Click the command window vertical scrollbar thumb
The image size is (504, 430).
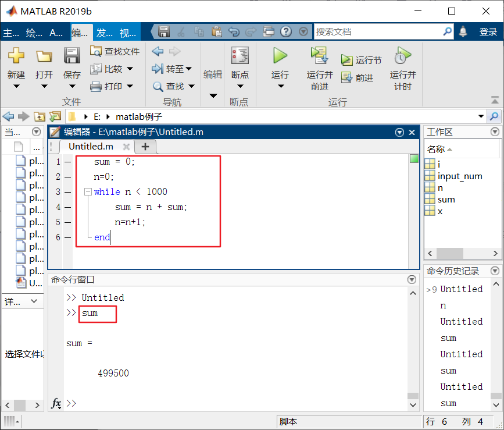point(413,396)
